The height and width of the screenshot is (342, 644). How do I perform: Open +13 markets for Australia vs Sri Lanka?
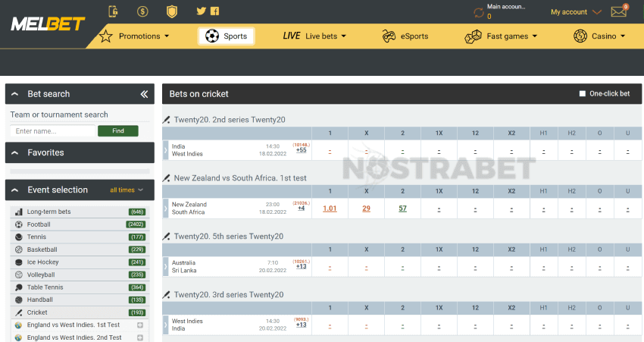coord(301,267)
